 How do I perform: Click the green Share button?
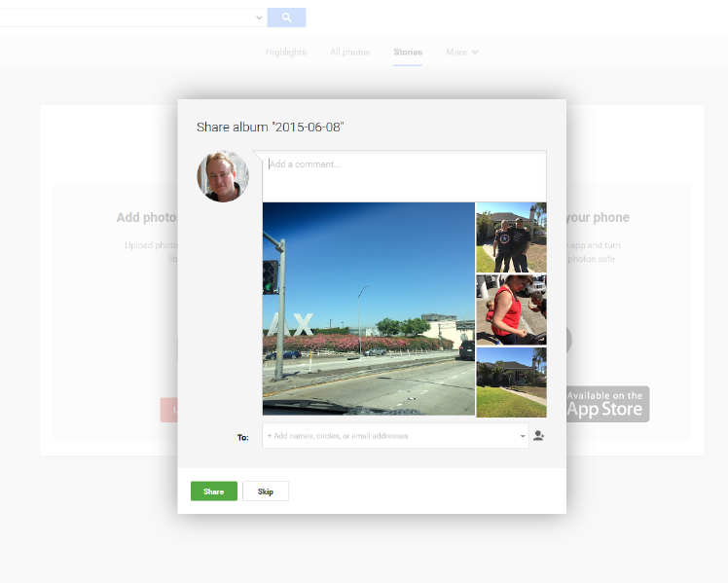214,492
